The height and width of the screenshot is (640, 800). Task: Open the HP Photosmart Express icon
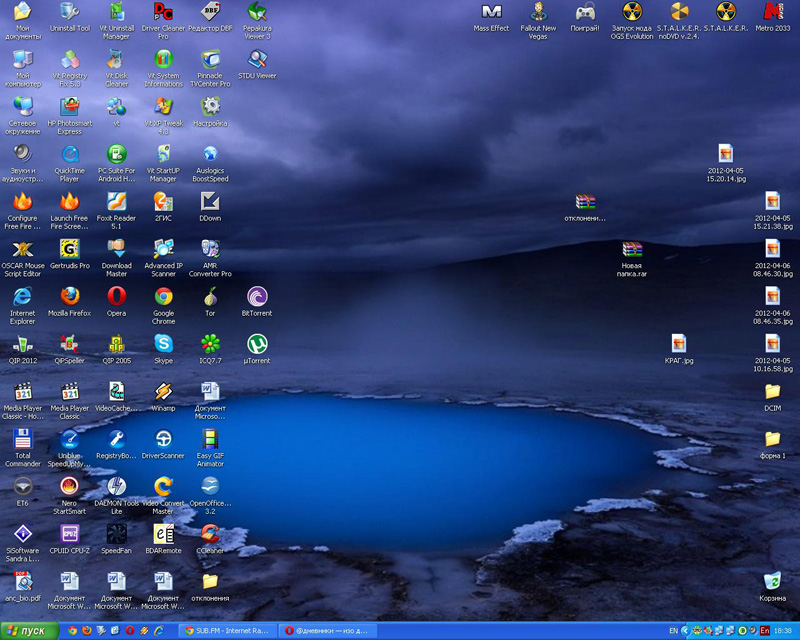pos(70,115)
